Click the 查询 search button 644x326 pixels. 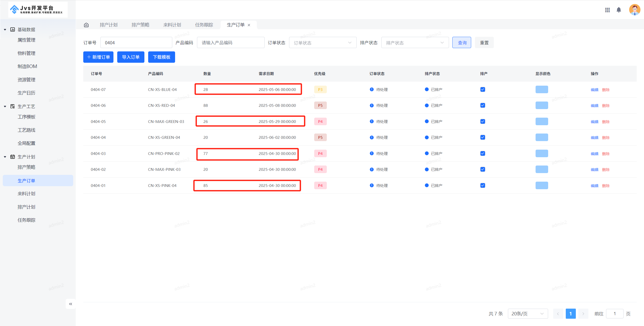[462, 42]
